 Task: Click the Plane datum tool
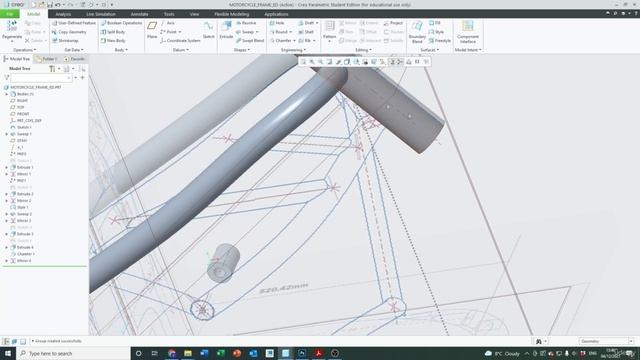[152, 30]
